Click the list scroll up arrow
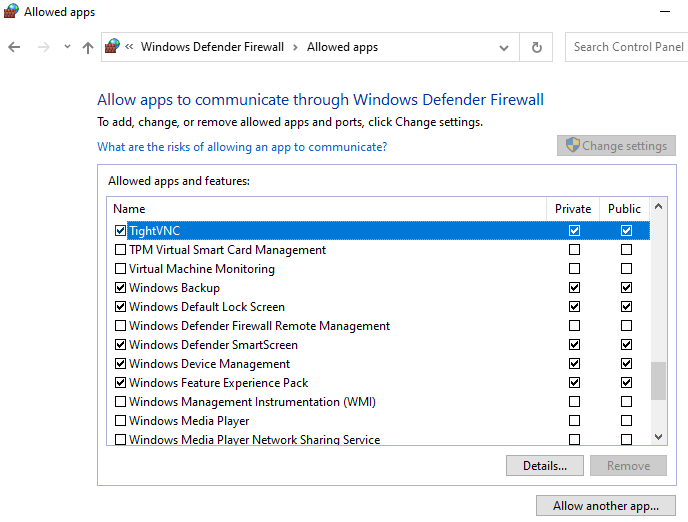Image resolution: width=688 pixels, height=522 pixels. pyautogui.click(x=658, y=206)
